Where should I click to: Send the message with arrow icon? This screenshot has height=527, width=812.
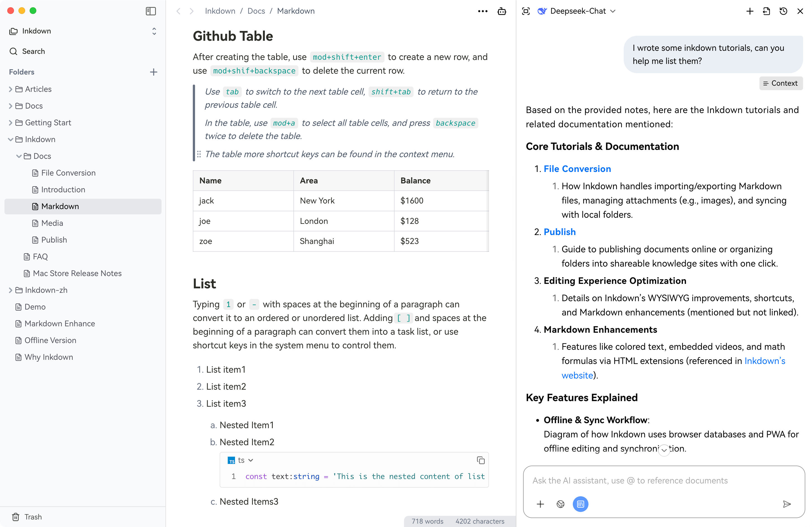coord(786,504)
